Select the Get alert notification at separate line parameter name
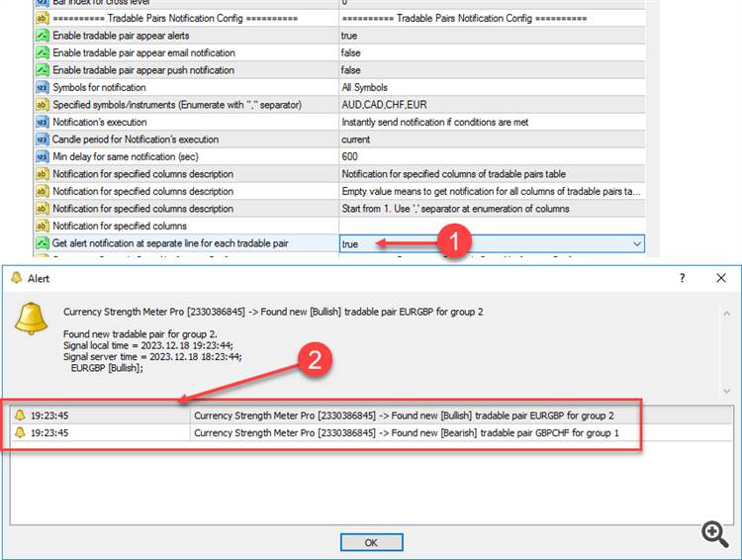742x560 pixels. pos(170,243)
